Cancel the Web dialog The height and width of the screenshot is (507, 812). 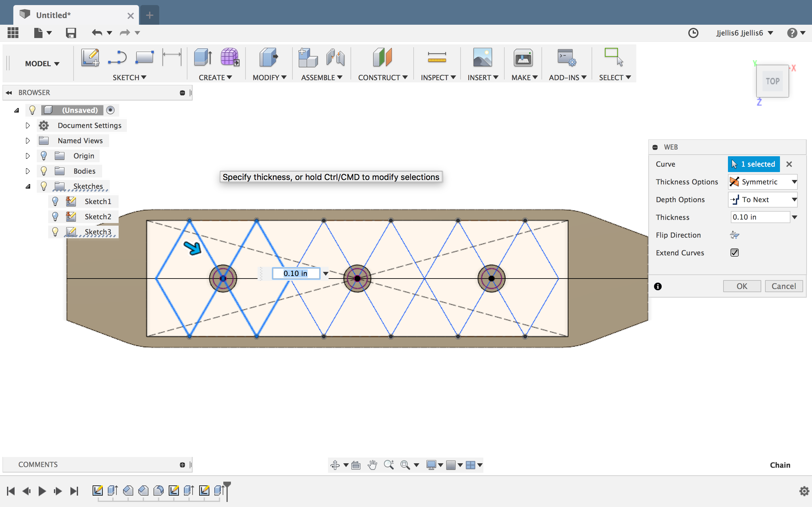click(x=783, y=286)
